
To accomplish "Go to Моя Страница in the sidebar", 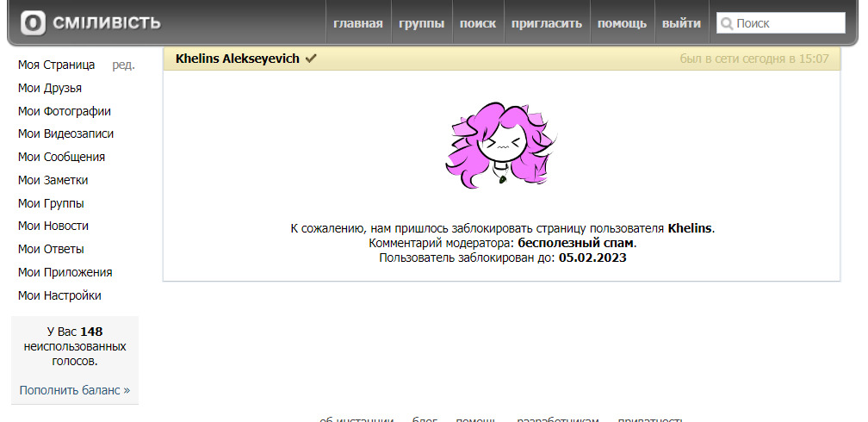I will (57, 65).
